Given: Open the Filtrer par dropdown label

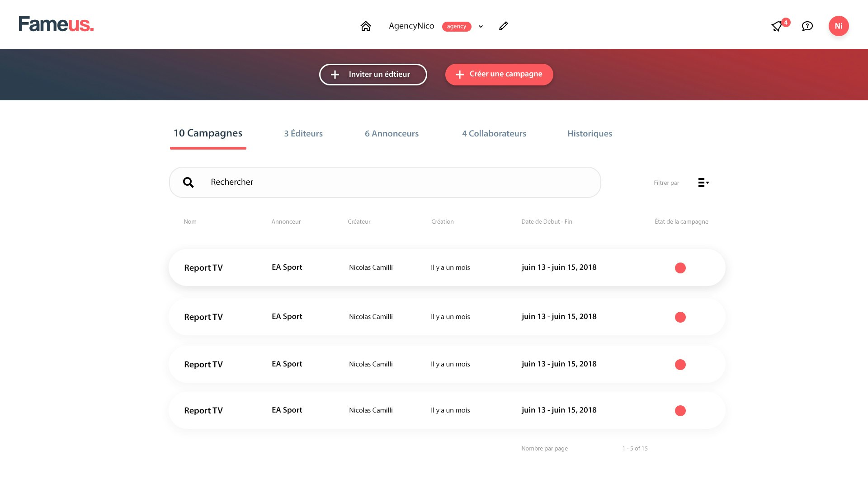Looking at the screenshot, I should pyautogui.click(x=666, y=183).
